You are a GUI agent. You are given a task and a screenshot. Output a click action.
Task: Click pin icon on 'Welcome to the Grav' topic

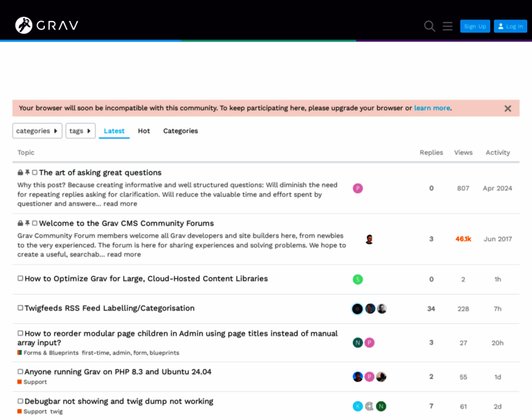click(27, 223)
